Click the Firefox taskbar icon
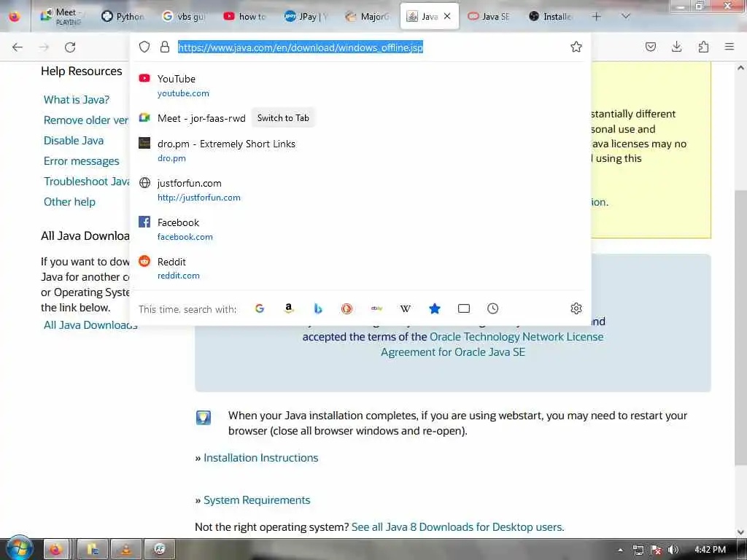Viewport: 747px width, 560px height. (57, 550)
